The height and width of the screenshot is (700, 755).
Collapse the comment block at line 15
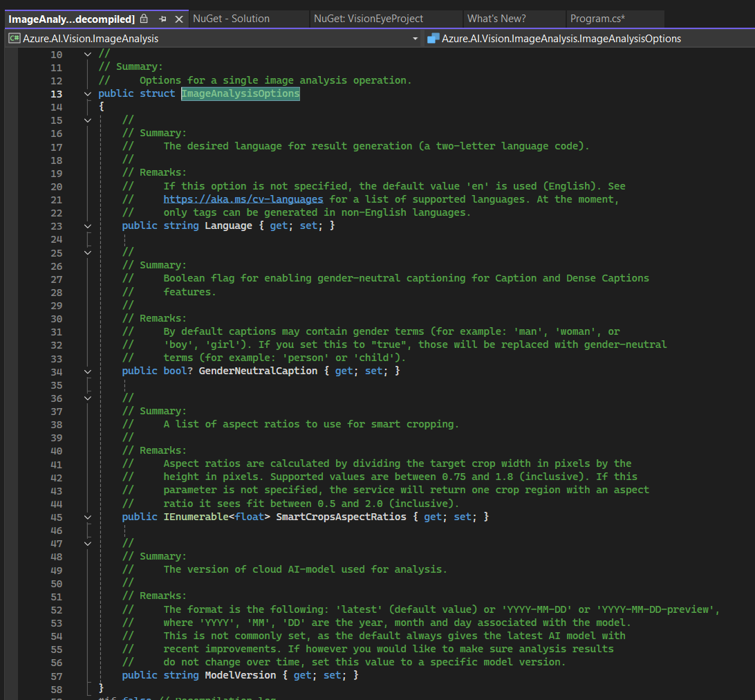click(88, 120)
